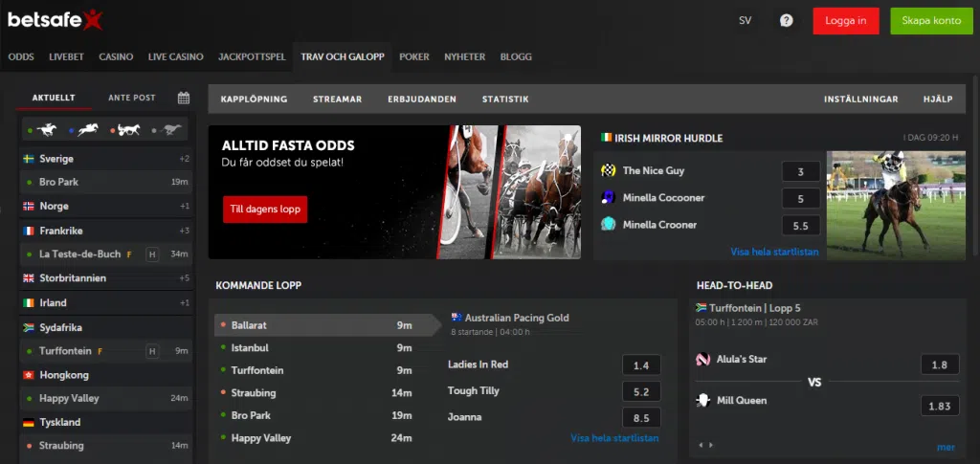Go to next head-to-head with right arrow
Screen dimensions: 980x464
tap(711, 445)
